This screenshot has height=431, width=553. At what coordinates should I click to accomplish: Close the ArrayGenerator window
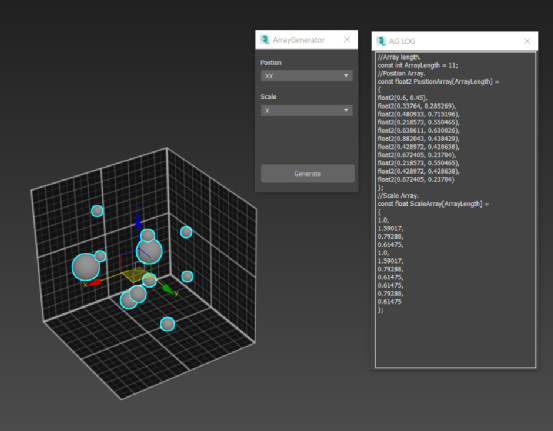tap(347, 40)
